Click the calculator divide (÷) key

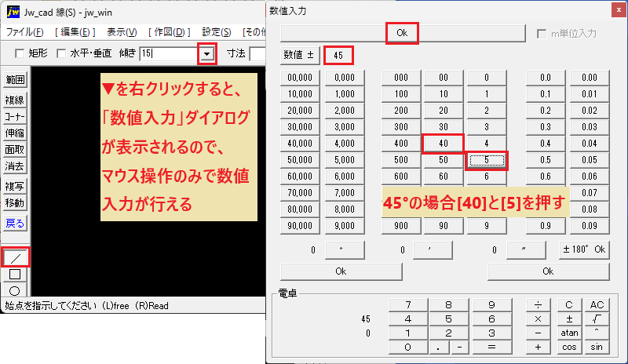pyautogui.click(x=539, y=305)
